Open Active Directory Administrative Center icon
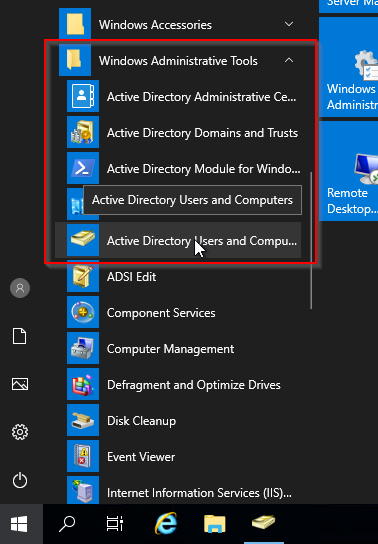Screen dimensions: 378x544 coord(83,96)
